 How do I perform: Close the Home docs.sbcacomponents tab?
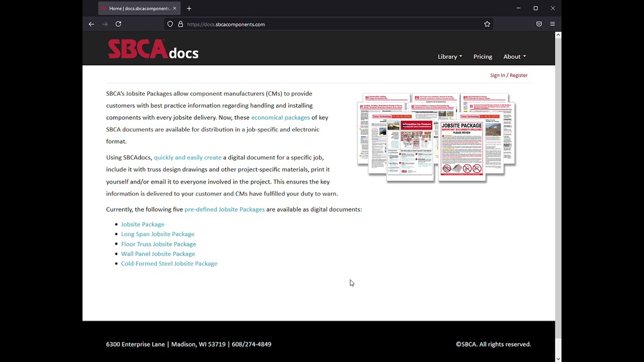175,9
